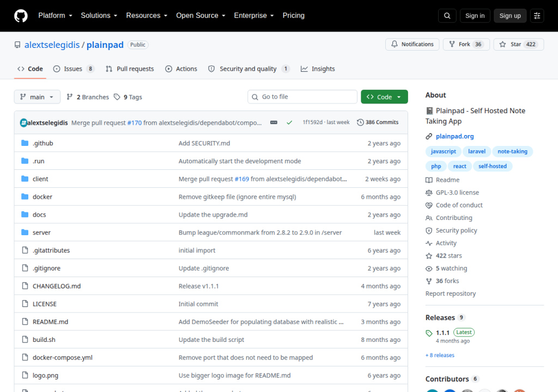The height and width of the screenshot is (392, 558).
Task: Open the CHANGELOG.md file
Action: 57,286
